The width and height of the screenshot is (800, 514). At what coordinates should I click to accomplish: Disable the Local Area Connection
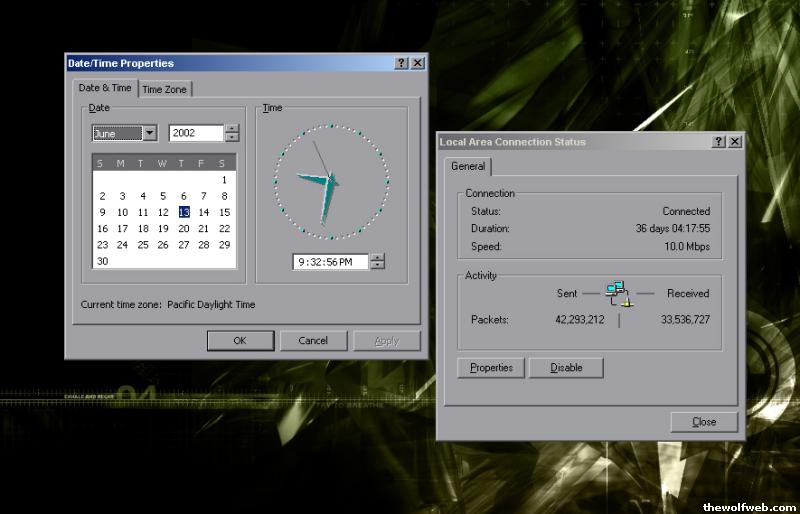point(566,368)
